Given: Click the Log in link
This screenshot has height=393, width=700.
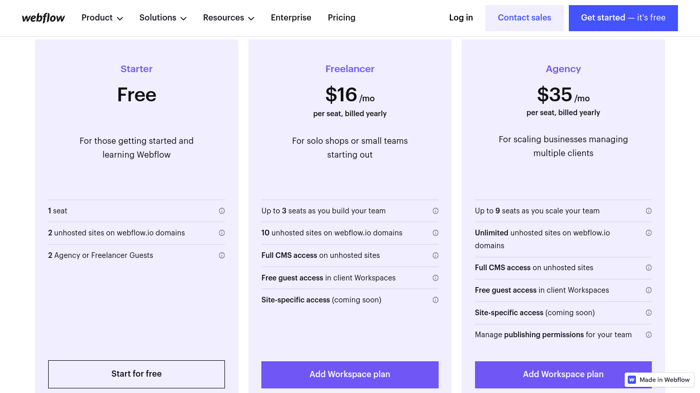Looking at the screenshot, I should pyautogui.click(x=461, y=18).
